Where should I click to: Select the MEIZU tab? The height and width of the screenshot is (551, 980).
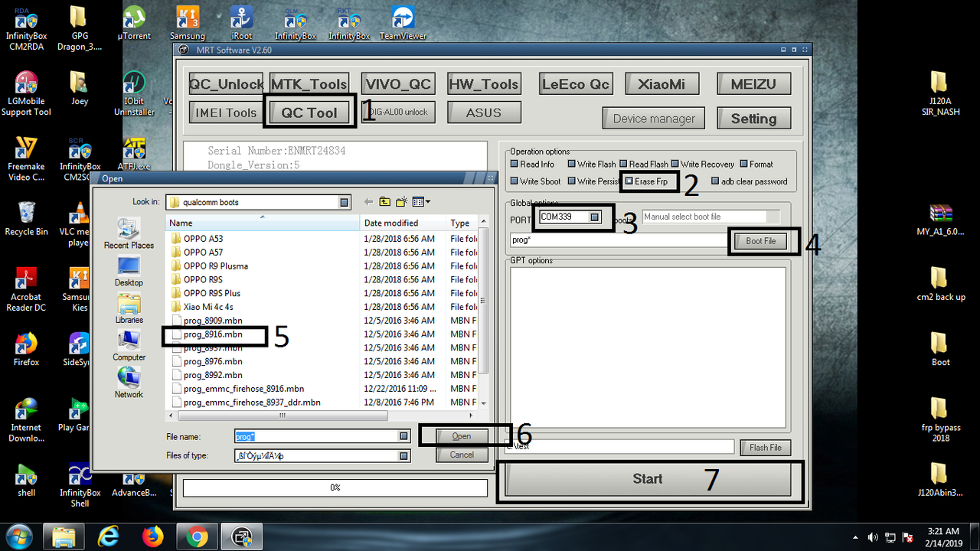click(x=753, y=83)
